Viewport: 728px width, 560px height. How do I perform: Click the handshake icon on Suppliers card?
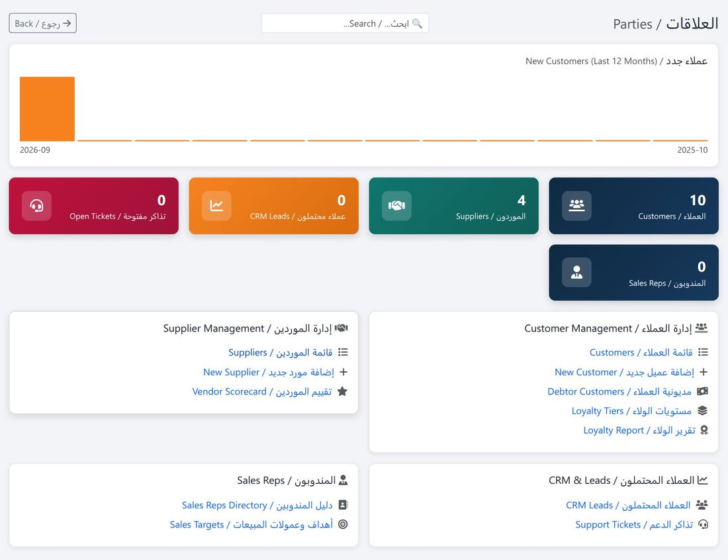[x=396, y=206]
